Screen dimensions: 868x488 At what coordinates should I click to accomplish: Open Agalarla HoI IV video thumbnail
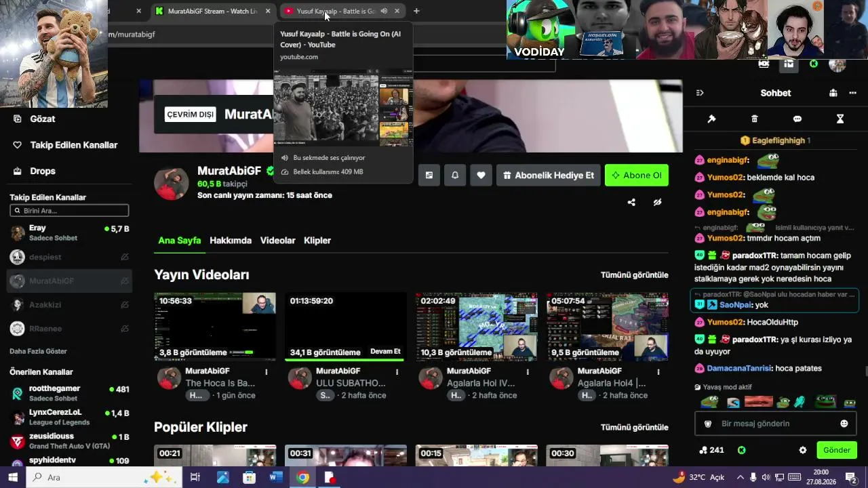(477, 326)
